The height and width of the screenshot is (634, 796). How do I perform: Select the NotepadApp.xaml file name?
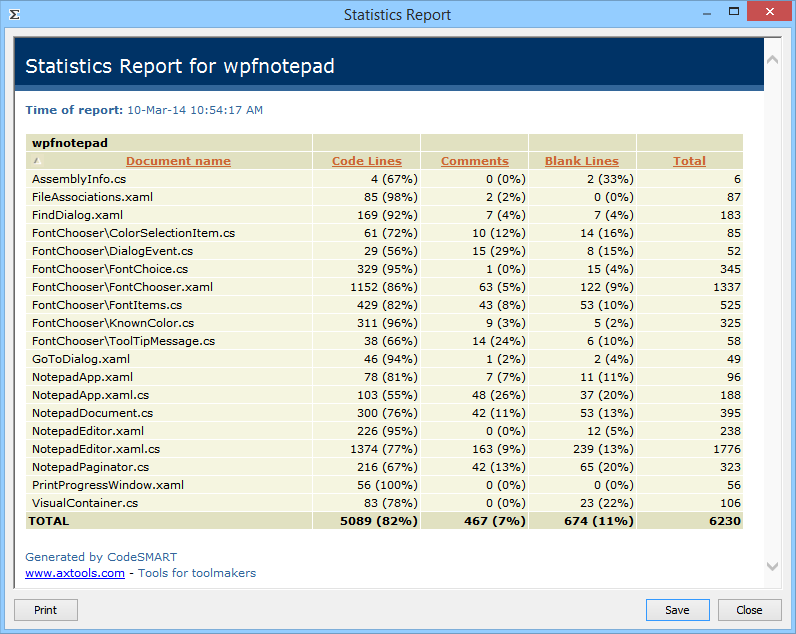(82, 377)
